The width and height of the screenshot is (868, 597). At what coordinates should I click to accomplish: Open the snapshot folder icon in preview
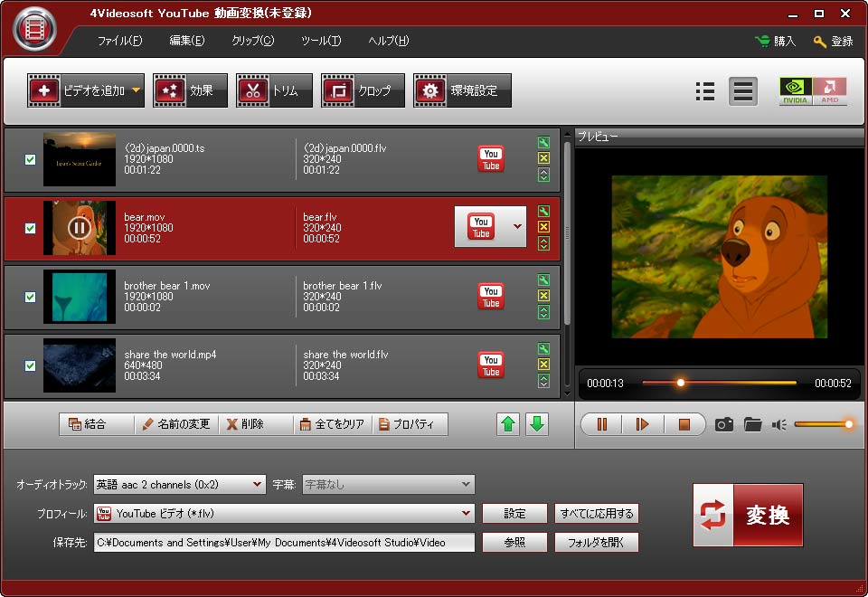(752, 424)
